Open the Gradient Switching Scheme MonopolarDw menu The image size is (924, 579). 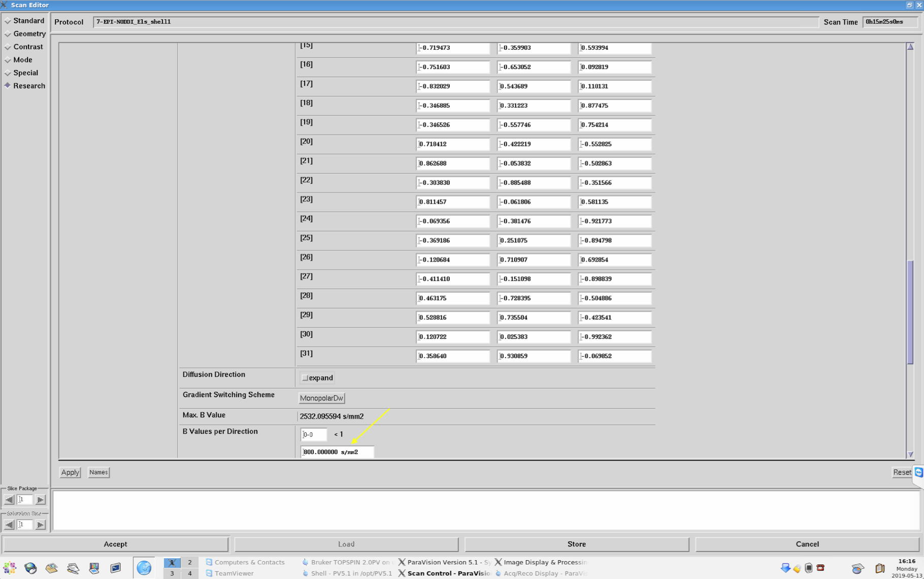tap(322, 398)
